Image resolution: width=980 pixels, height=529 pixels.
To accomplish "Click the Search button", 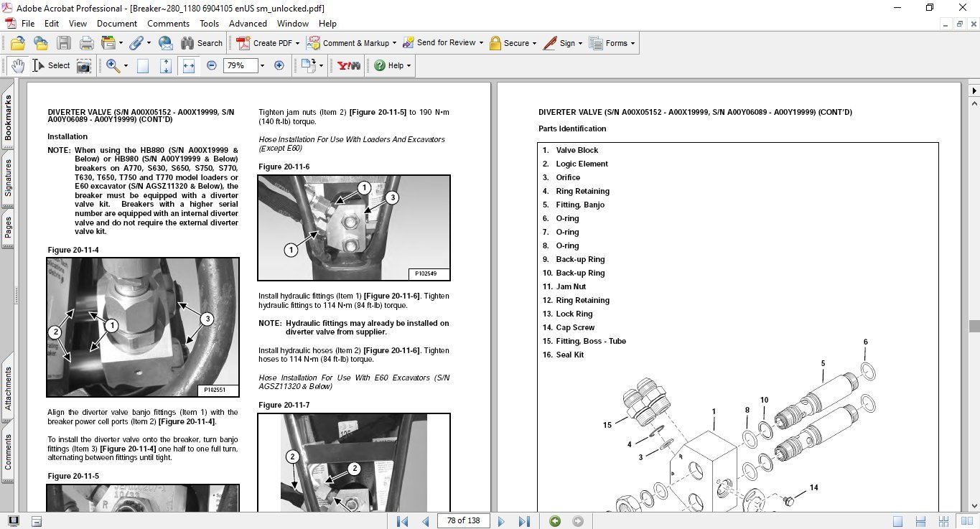I will [202, 43].
